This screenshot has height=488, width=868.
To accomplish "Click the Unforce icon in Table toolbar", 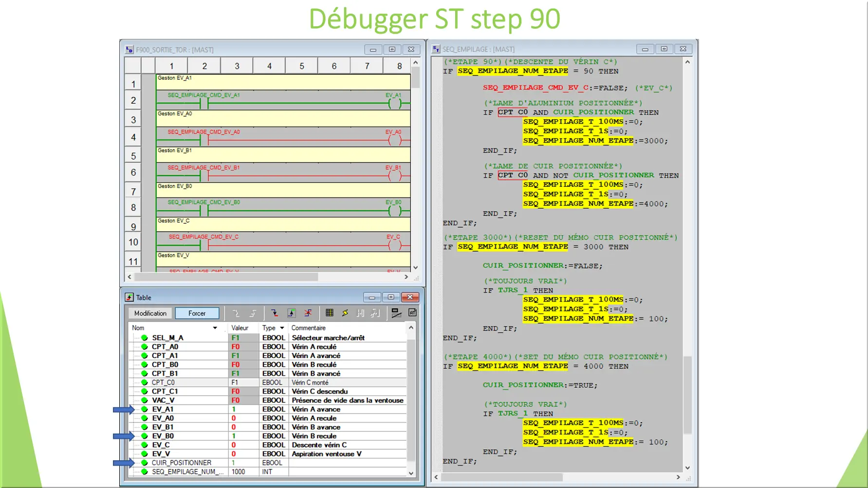I will pyautogui.click(x=309, y=313).
